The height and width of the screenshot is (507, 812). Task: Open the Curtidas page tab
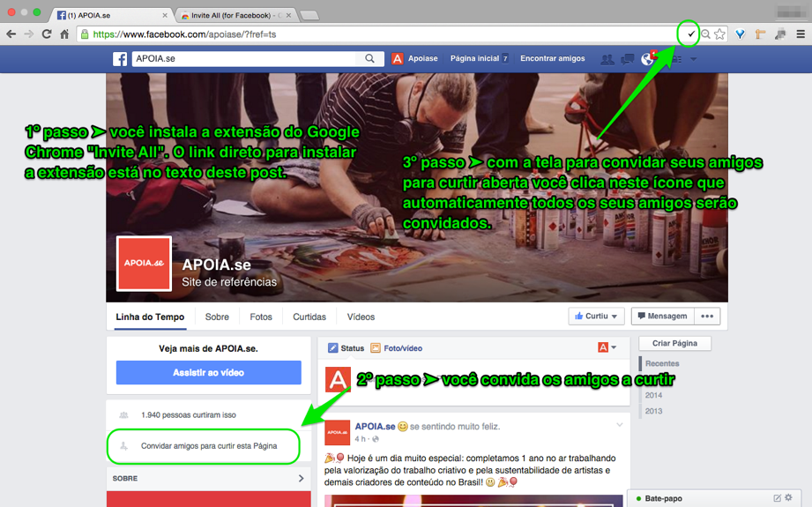click(x=309, y=317)
